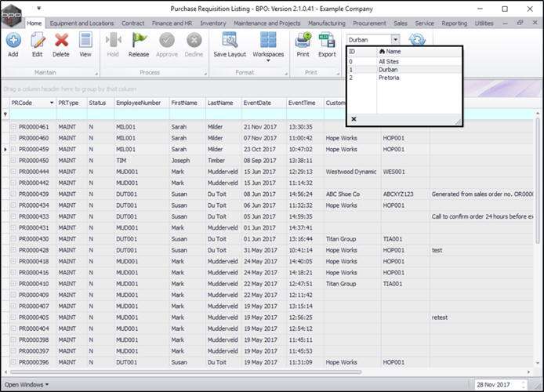Viewport: 544px width, 392px height.
Task: Select All Sites in the dropdown list
Action: [x=404, y=61]
